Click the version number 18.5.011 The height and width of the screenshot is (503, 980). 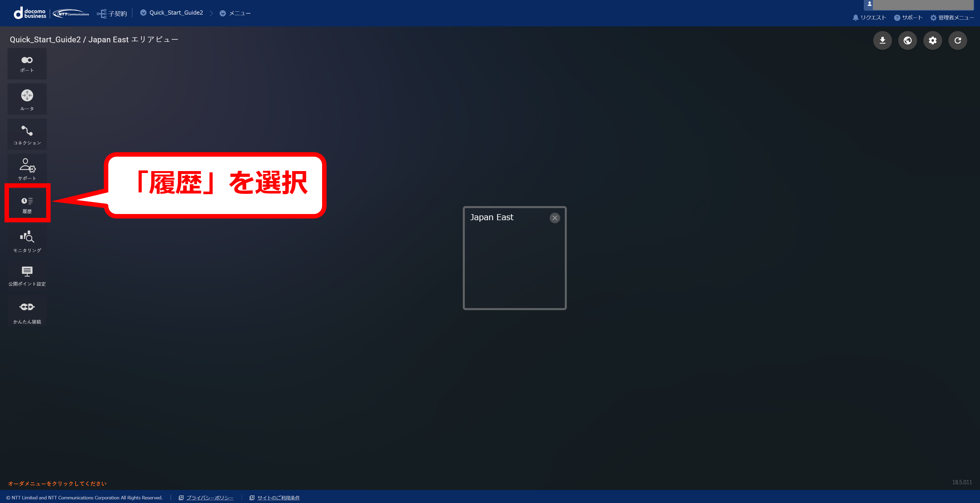962,482
